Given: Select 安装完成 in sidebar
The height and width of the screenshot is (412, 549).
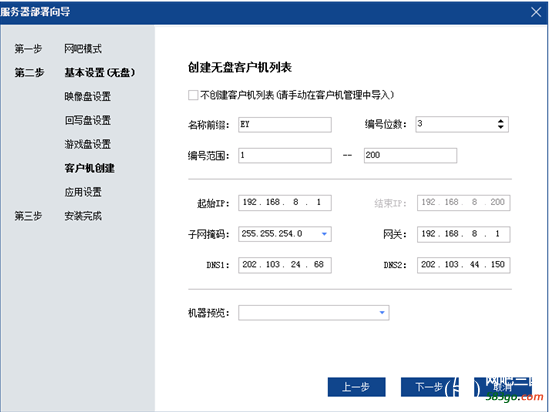Looking at the screenshot, I should click(x=83, y=216).
